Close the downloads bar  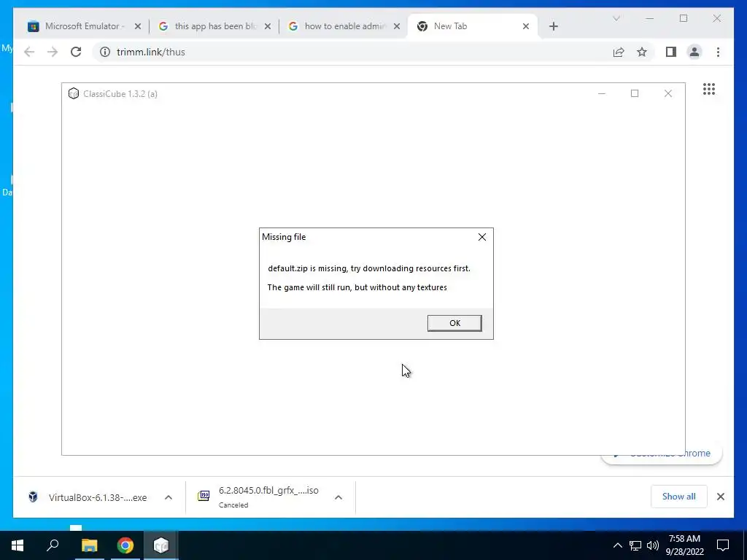(721, 497)
